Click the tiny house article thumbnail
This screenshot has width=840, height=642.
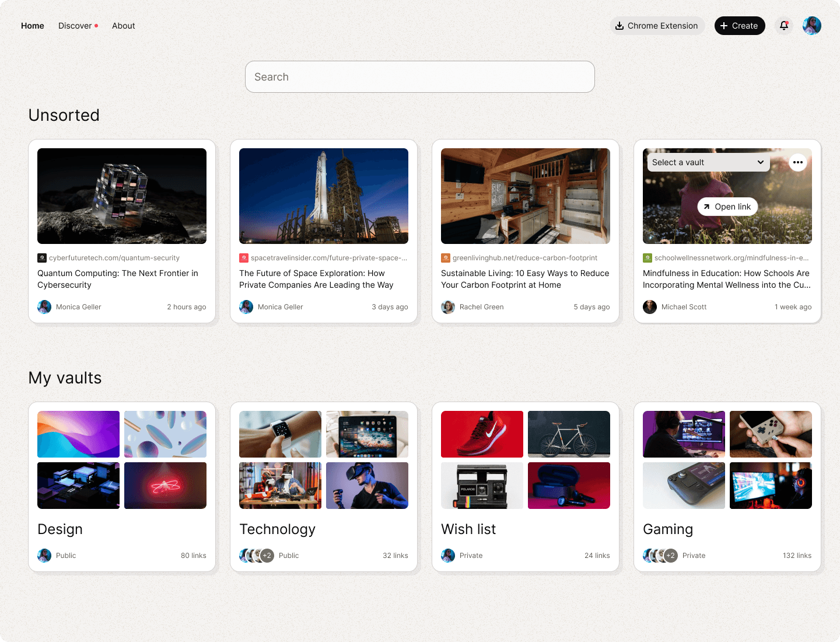point(525,196)
